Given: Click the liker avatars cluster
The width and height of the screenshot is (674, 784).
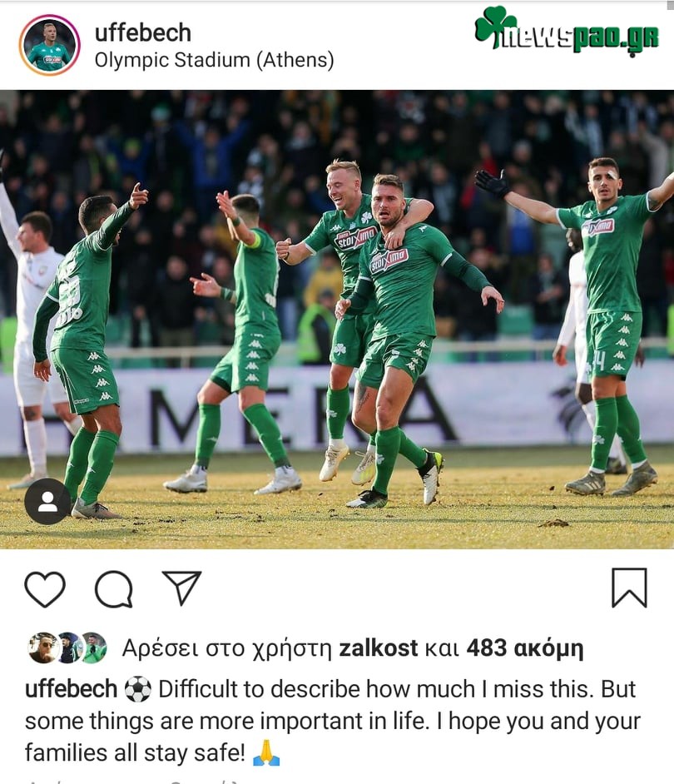Looking at the screenshot, I should [x=67, y=648].
